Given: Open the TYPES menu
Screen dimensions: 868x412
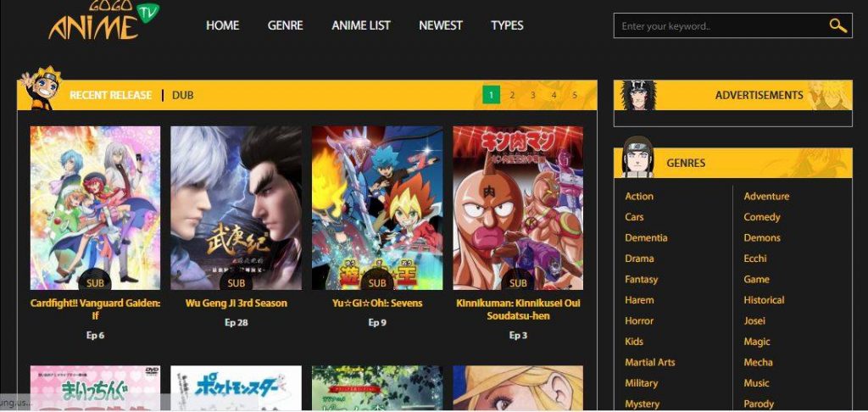Looking at the screenshot, I should tap(507, 25).
